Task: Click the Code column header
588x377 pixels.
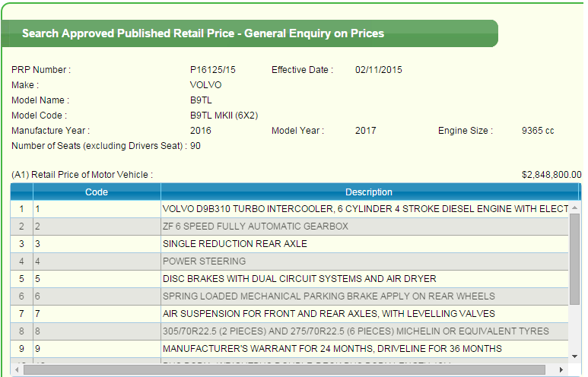Action: pyautogui.click(x=97, y=192)
